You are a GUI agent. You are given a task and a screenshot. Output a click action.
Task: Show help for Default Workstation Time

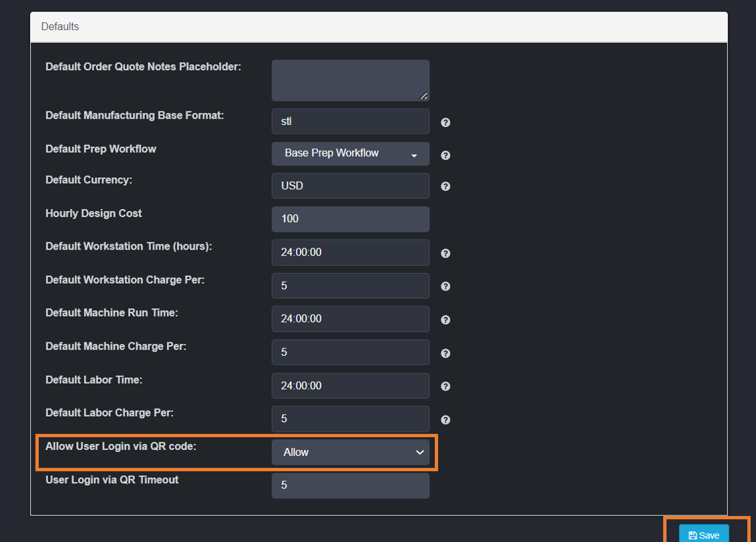(x=445, y=254)
